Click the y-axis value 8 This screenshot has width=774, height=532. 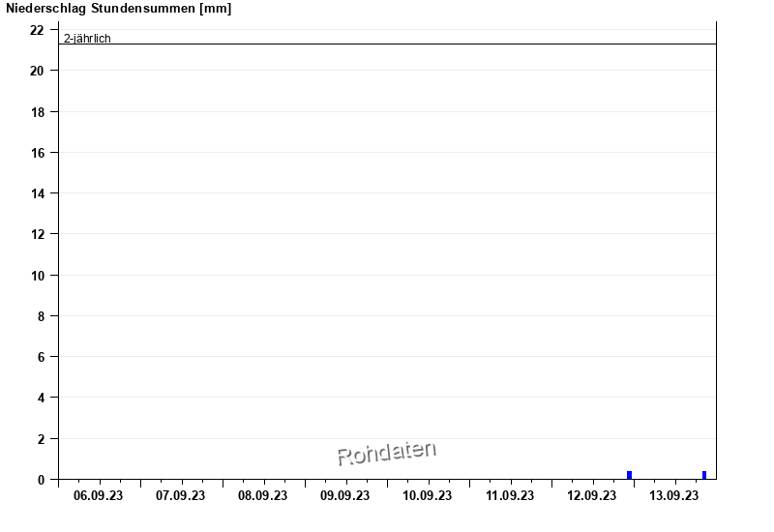pyautogui.click(x=41, y=316)
